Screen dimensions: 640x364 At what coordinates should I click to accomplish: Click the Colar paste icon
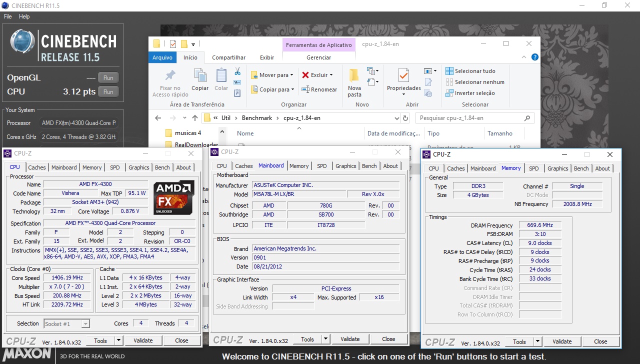(221, 79)
